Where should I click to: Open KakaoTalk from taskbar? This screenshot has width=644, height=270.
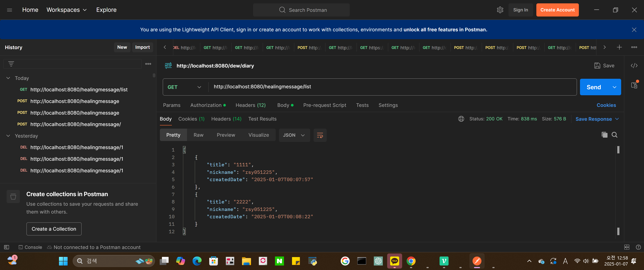394,261
